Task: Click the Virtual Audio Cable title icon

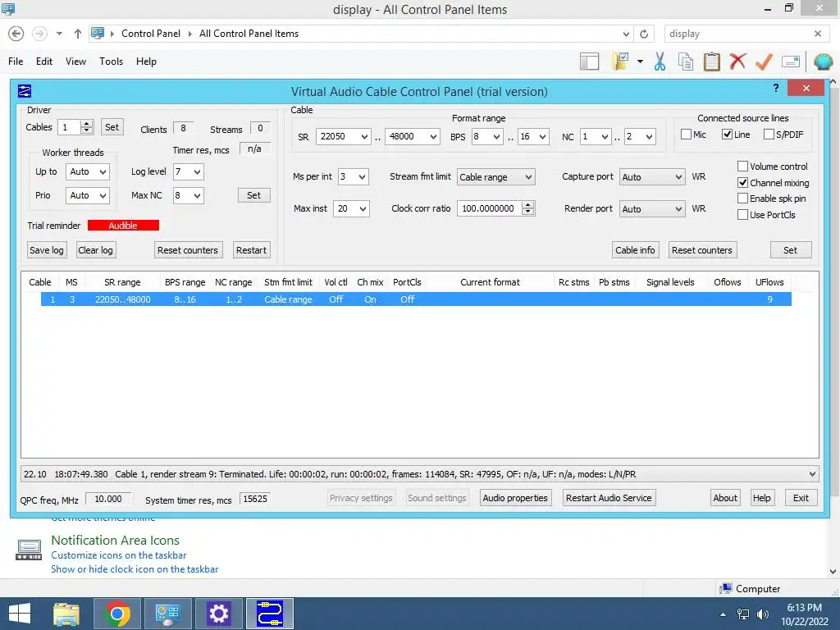Action: 25,91
